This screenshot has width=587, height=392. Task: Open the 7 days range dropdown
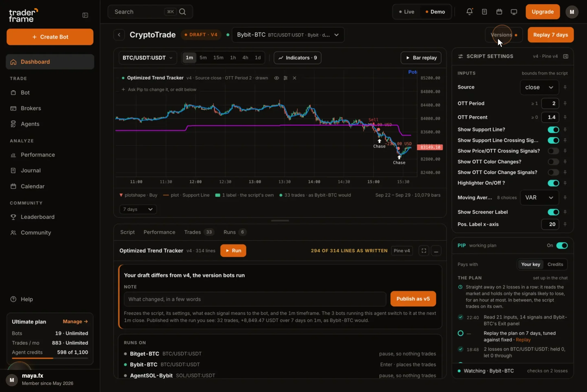click(138, 209)
